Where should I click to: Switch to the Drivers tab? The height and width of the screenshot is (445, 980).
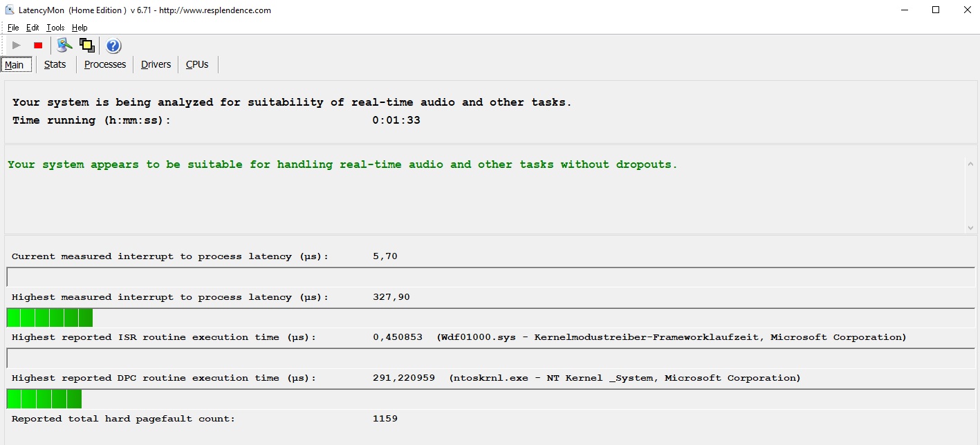pyautogui.click(x=156, y=64)
